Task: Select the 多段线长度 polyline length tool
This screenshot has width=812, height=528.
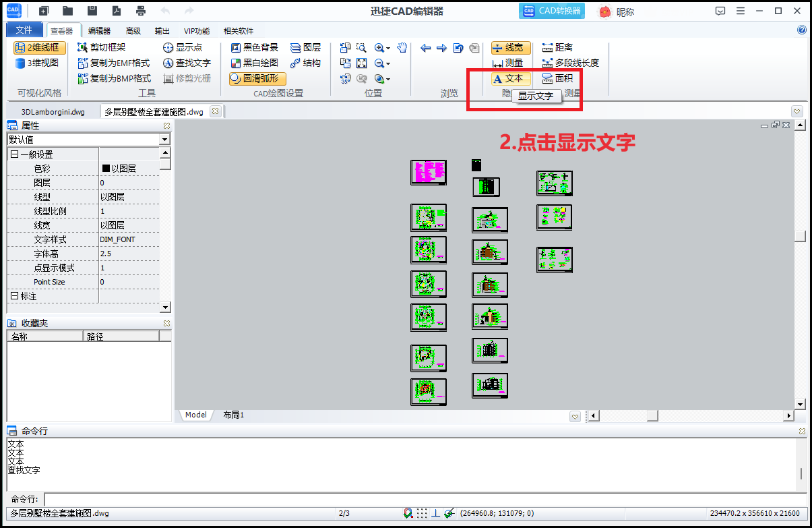Action: click(x=570, y=63)
